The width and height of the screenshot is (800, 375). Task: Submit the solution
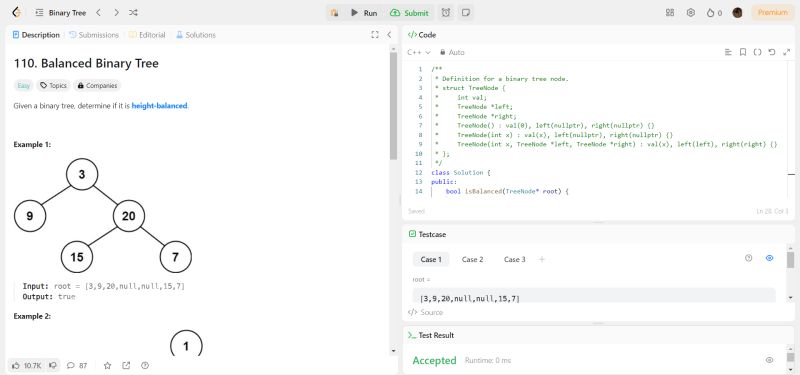(x=409, y=13)
